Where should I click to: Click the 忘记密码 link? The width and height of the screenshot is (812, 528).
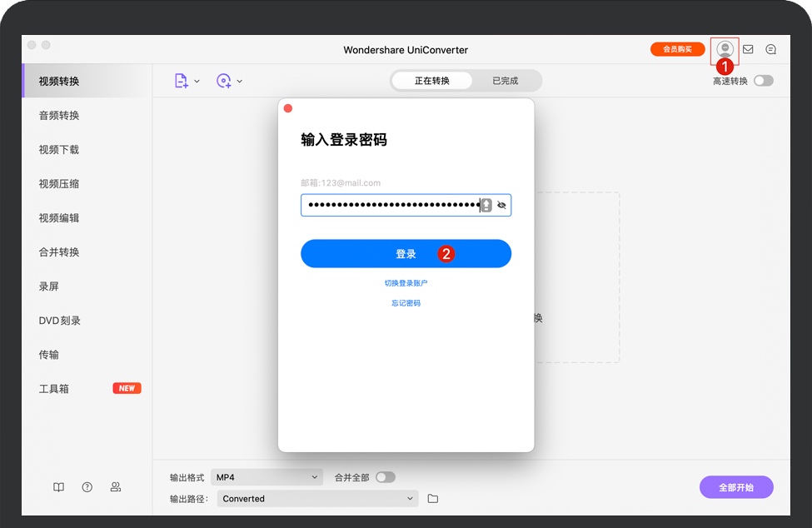coord(406,303)
